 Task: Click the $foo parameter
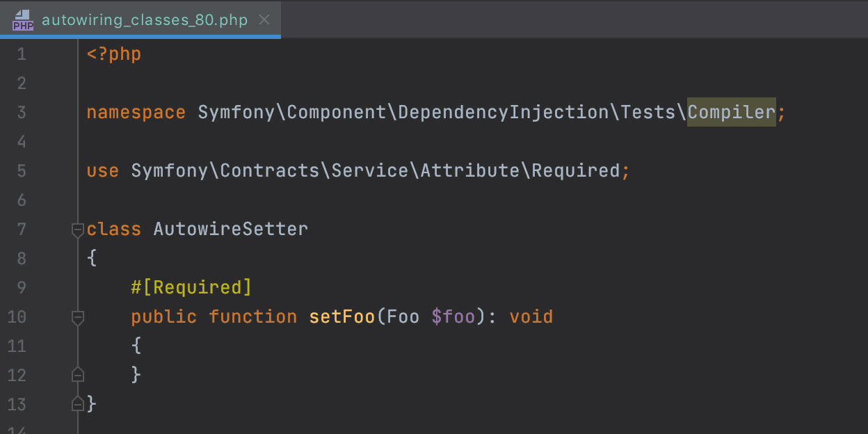453,316
